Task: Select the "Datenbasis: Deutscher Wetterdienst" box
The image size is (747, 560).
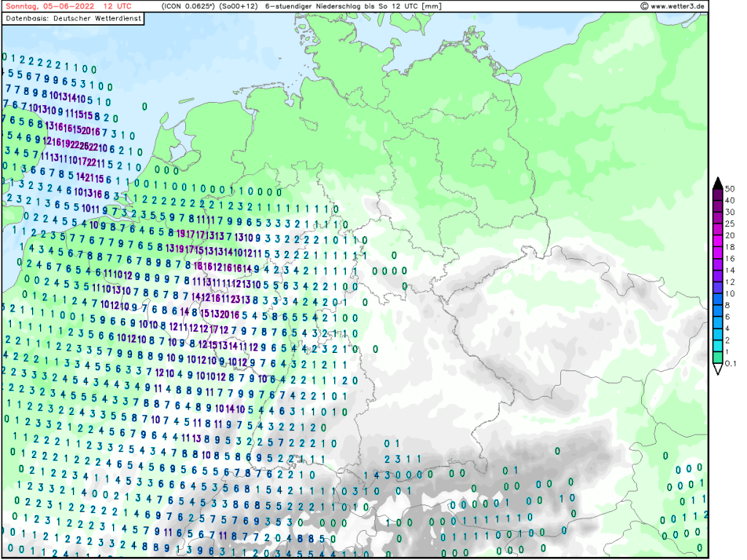Action: 72,18
